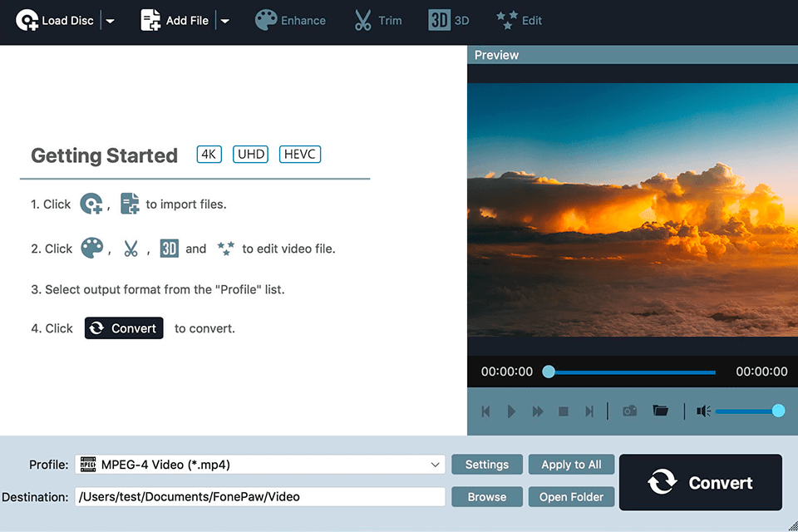The image size is (798, 532).
Task: Expand the Load Disc dropdown arrow
Action: pyautogui.click(x=109, y=20)
